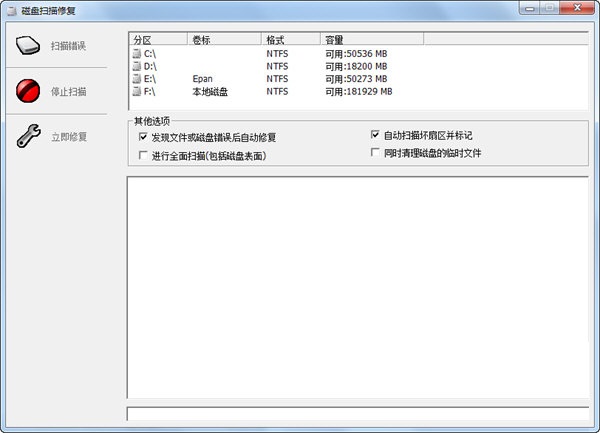
Task: Sort by the 分区 column header
Action: click(157, 39)
